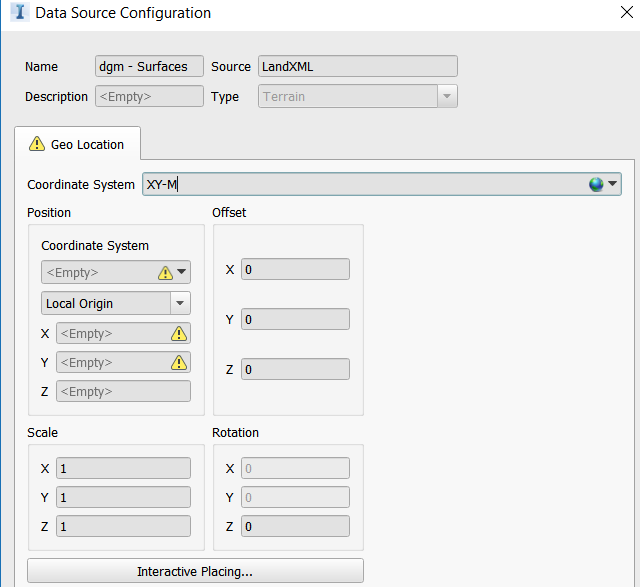Click the Offset Z input field

pyautogui.click(x=295, y=369)
